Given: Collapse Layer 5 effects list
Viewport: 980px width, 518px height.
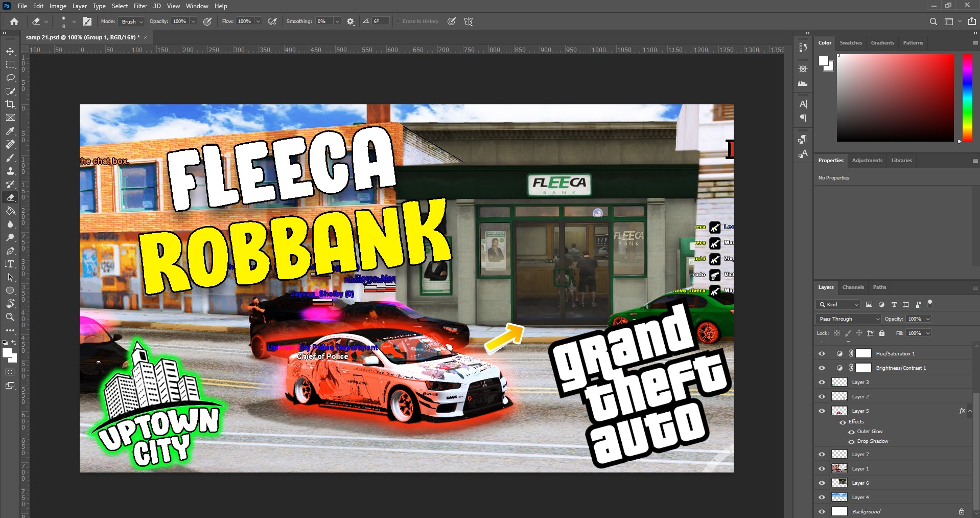Looking at the screenshot, I should pyautogui.click(x=970, y=411).
